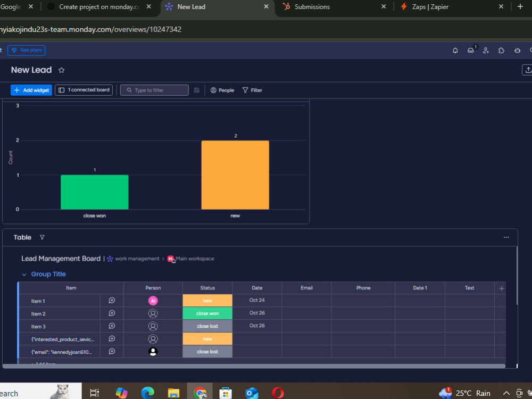Switch to Create project on monday tab
The height and width of the screenshot is (399, 532).
pyautogui.click(x=99, y=7)
